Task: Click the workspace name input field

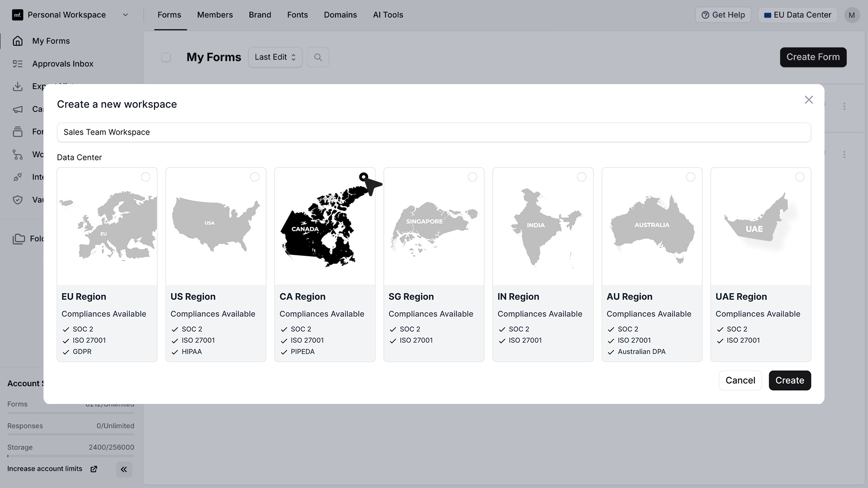Action: pos(434,132)
